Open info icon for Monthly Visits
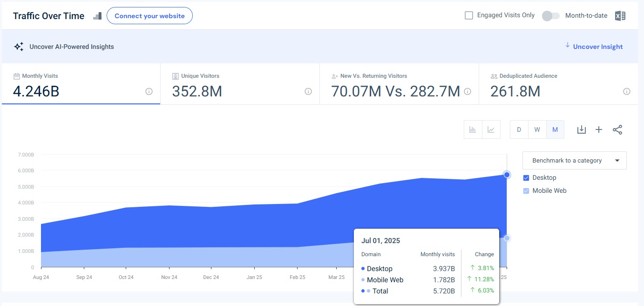Image resolution: width=644 pixels, height=306 pixels. pos(149,91)
